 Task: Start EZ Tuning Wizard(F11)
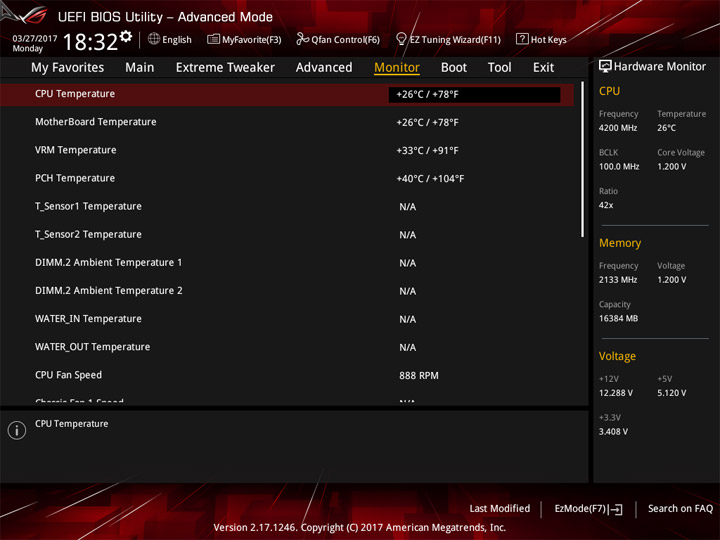[448, 39]
